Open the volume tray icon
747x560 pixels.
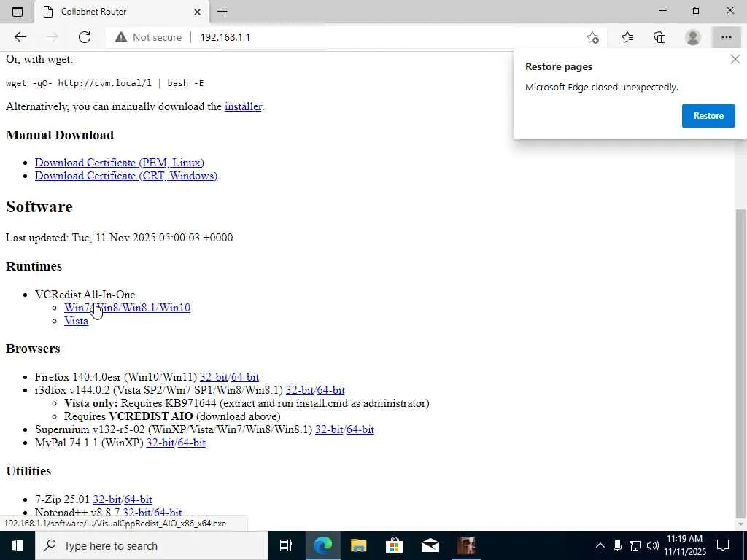652,545
